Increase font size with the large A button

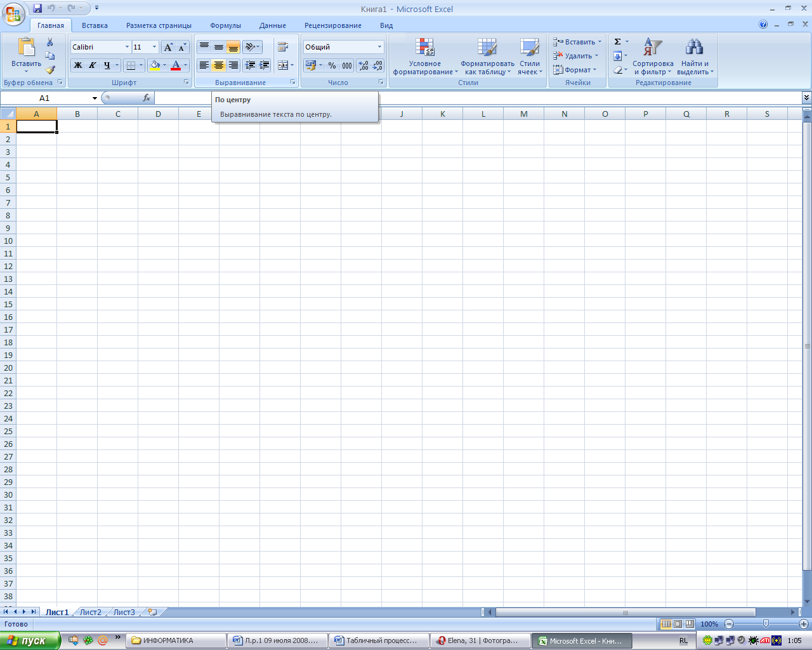click(x=168, y=47)
